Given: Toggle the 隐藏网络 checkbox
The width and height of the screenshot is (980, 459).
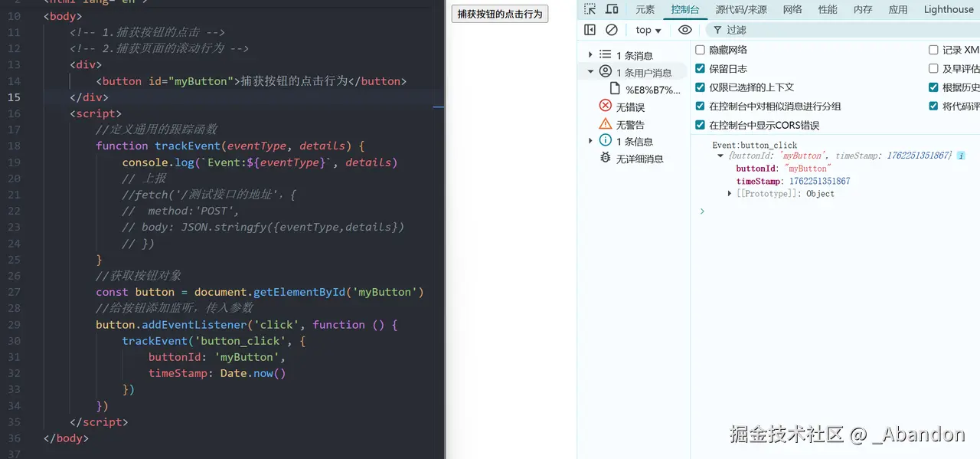Looking at the screenshot, I should [700, 50].
